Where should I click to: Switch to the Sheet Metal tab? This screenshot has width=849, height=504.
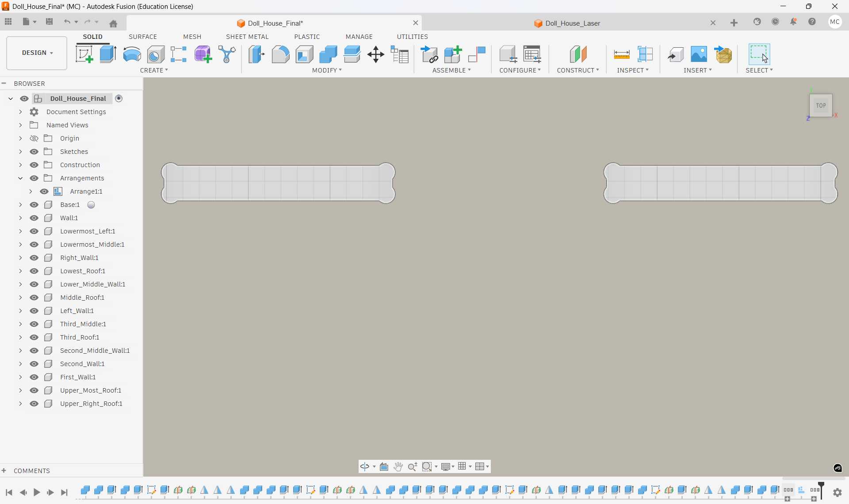click(x=247, y=37)
